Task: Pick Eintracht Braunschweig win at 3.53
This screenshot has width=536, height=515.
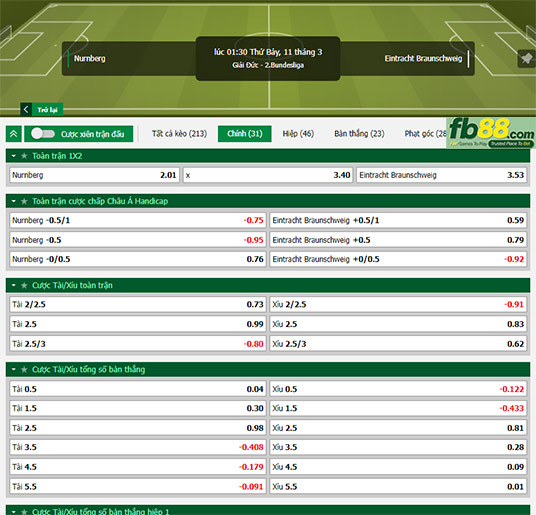Action: point(441,175)
